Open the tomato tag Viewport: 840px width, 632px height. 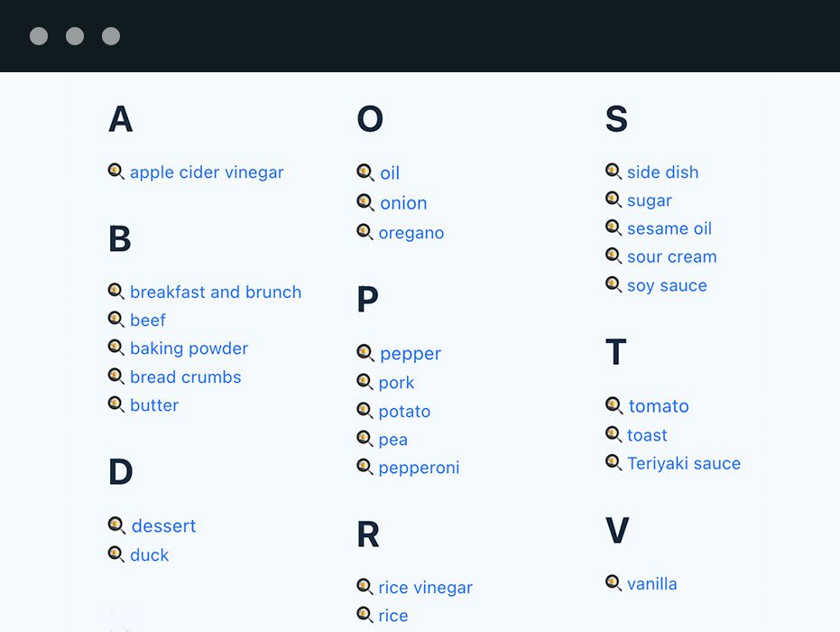[x=659, y=406]
